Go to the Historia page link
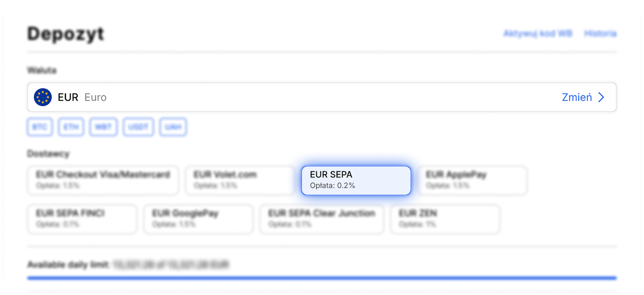 (600, 33)
